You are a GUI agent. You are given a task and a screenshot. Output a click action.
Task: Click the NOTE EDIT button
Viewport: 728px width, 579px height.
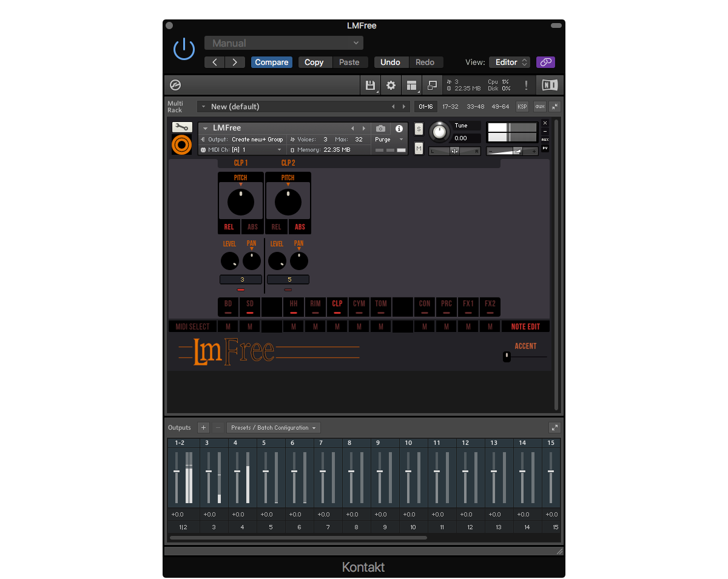(525, 327)
